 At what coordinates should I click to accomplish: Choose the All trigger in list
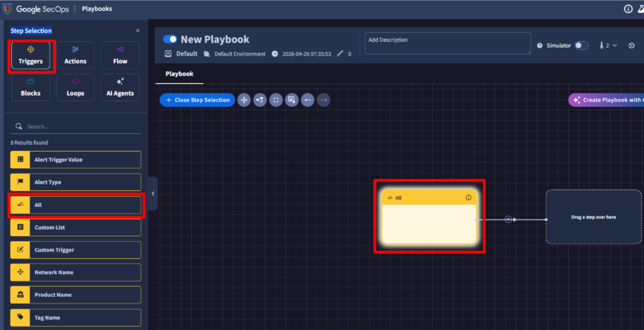pos(75,205)
